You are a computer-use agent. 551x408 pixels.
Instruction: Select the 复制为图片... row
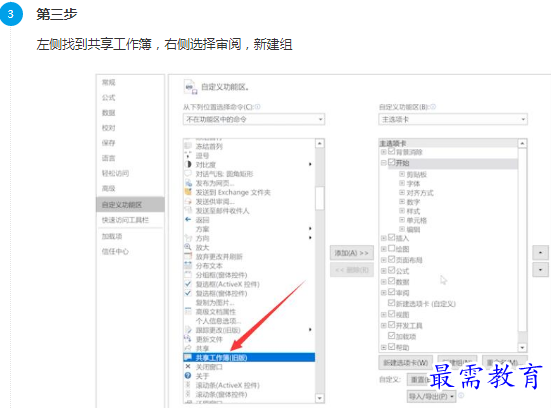click(249, 302)
